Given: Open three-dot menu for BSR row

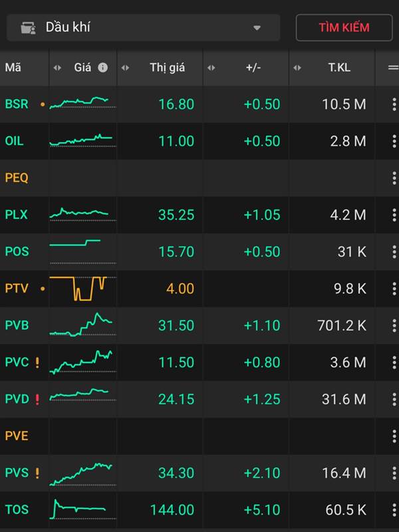Looking at the screenshot, I should pyautogui.click(x=394, y=104).
